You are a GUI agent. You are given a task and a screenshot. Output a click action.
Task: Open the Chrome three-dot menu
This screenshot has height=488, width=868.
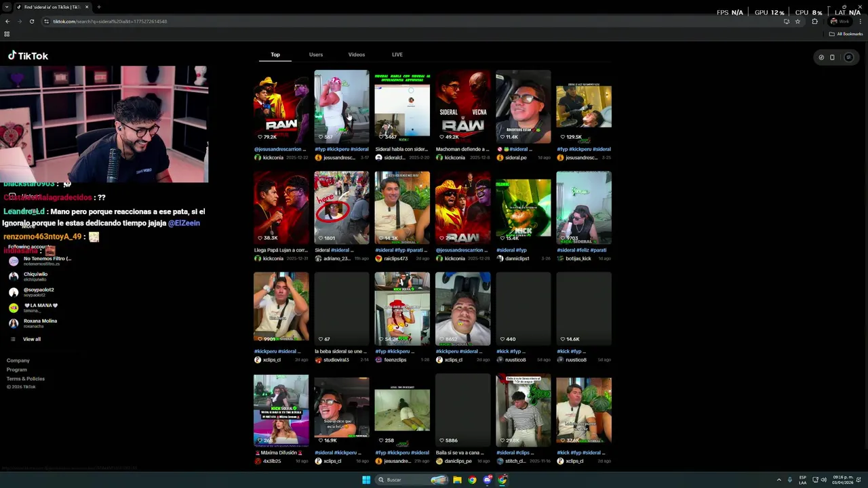[x=860, y=21]
